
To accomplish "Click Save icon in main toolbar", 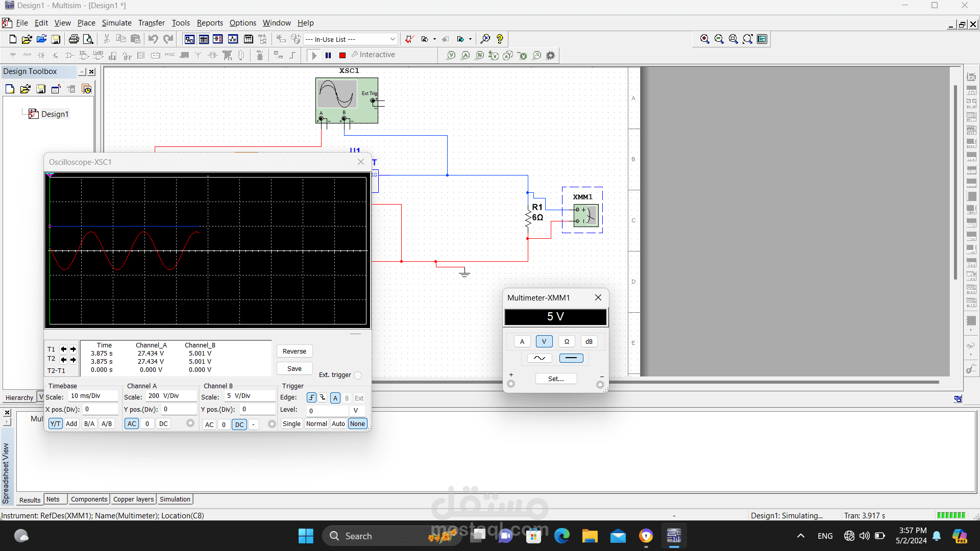I will click(x=56, y=39).
